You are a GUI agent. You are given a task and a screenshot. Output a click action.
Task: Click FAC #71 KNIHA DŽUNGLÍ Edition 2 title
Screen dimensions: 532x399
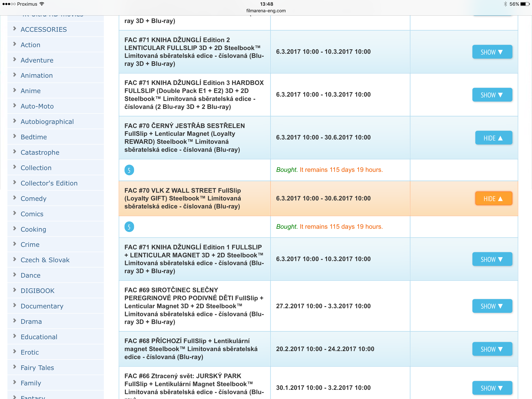(194, 52)
